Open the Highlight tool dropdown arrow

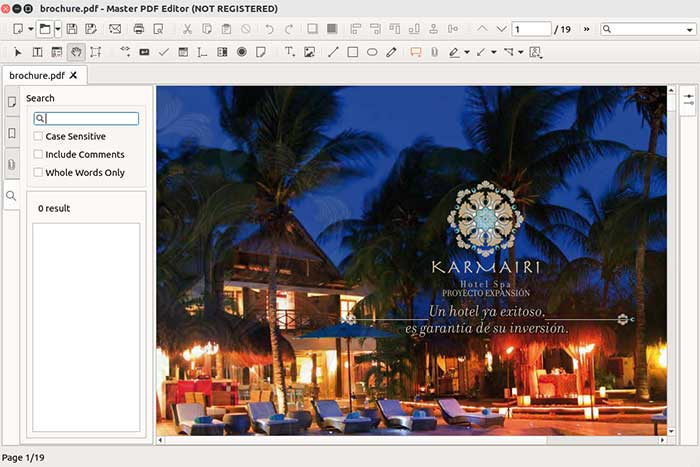pos(467,52)
